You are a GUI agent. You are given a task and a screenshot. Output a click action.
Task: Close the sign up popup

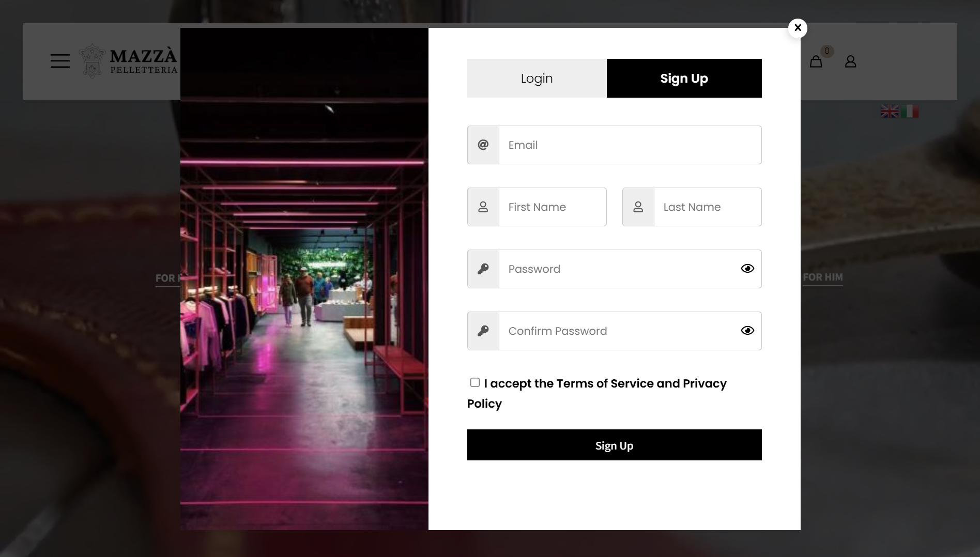(798, 28)
